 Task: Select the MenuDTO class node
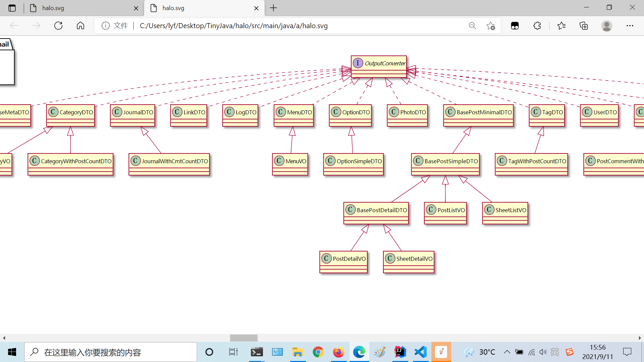pyautogui.click(x=293, y=115)
